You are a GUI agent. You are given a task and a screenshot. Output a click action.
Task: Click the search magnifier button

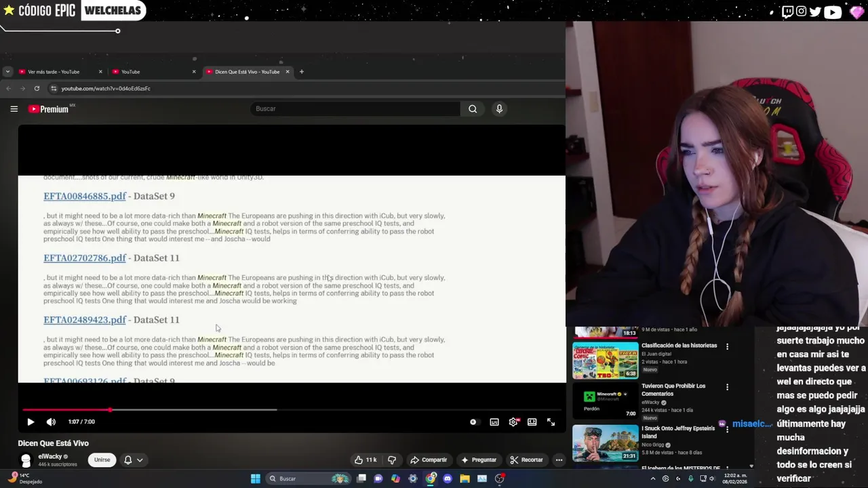pos(473,108)
